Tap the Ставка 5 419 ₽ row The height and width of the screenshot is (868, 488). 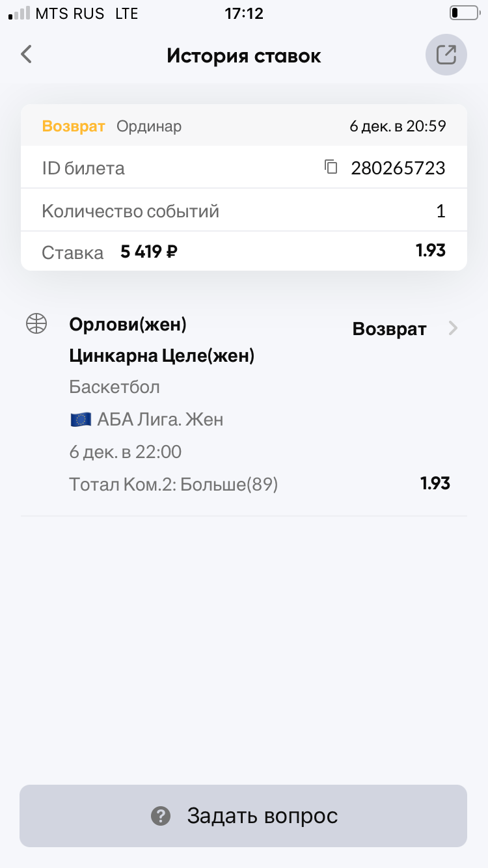[x=243, y=252]
